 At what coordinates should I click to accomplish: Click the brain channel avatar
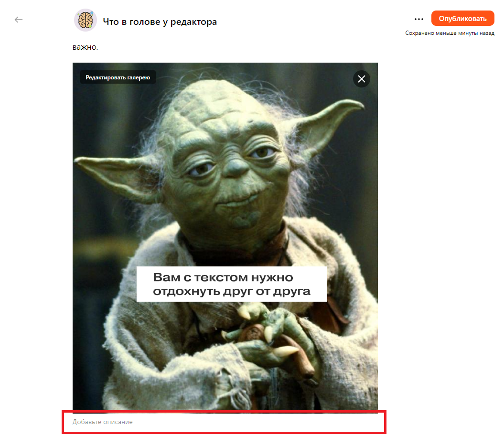point(85,21)
